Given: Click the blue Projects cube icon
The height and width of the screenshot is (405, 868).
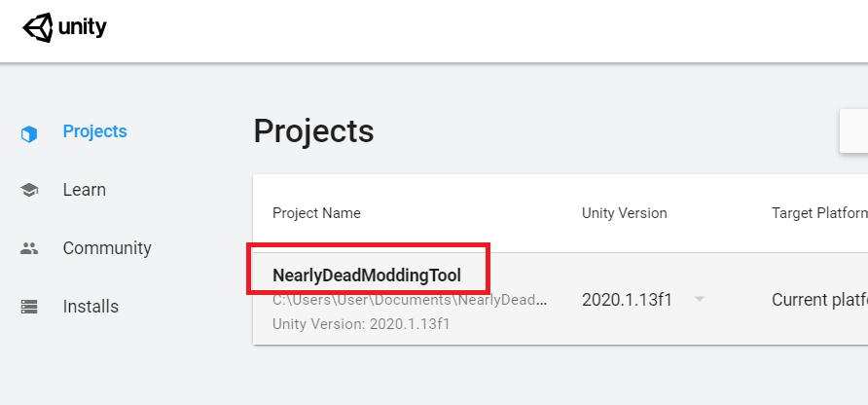Looking at the screenshot, I should tap(29, 133).
